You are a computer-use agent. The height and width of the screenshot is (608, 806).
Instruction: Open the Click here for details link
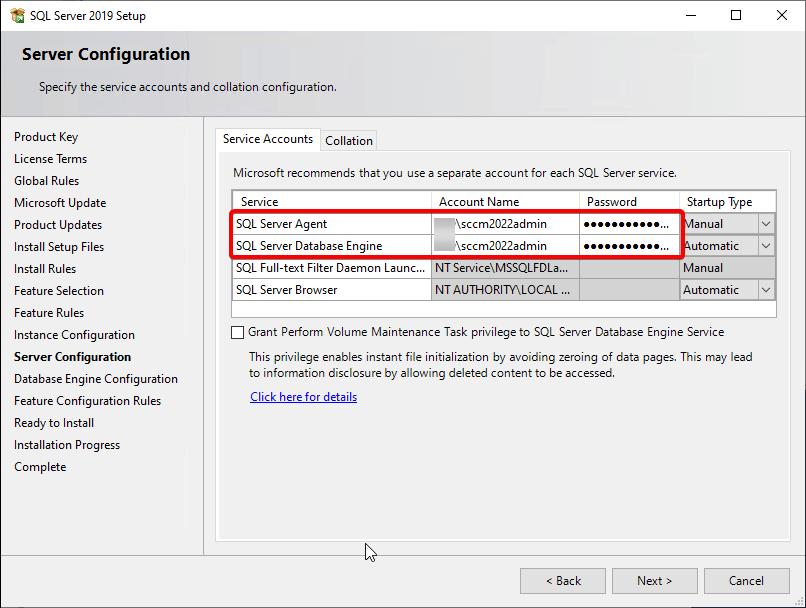[303, 397]
